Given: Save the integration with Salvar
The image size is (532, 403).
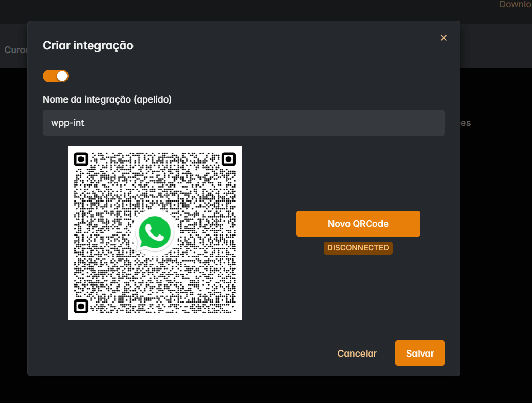Looking at the screenshot, I should tap(420, 353).
